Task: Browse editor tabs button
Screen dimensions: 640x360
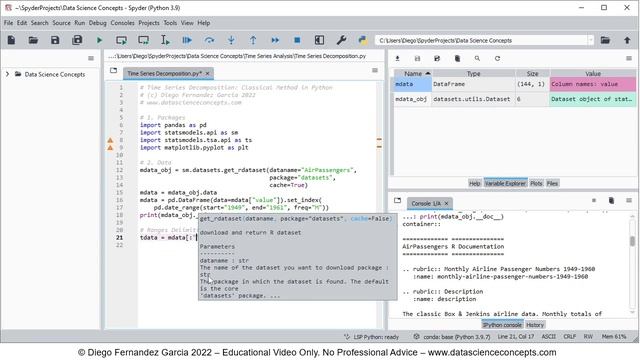Action: pyautogui.click(x=113, y=71)
